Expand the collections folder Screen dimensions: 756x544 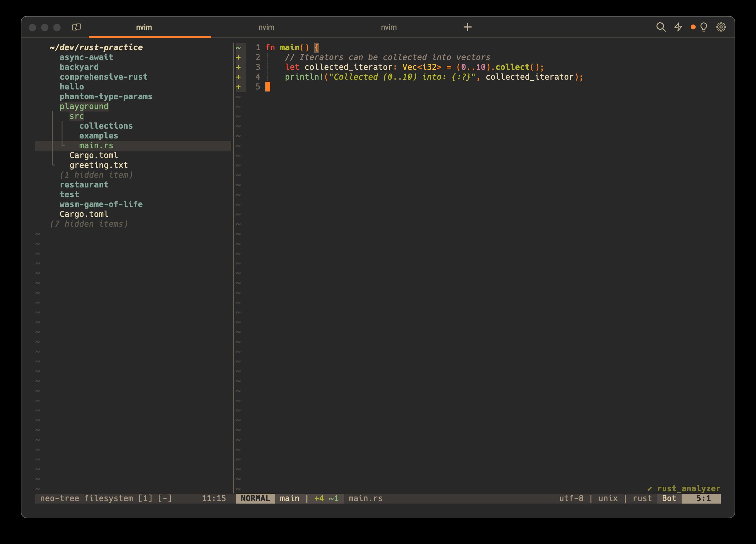pos(106,126)
